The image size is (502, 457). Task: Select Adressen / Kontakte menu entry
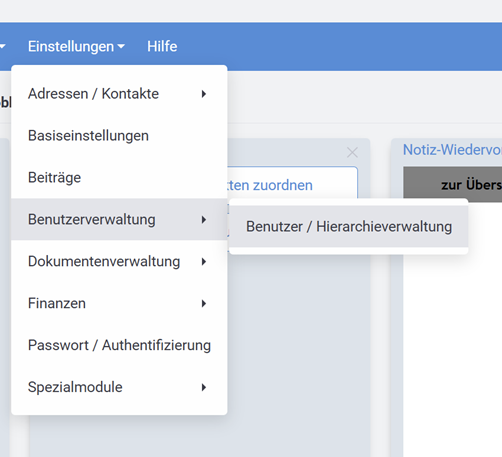tap(119, 94)
